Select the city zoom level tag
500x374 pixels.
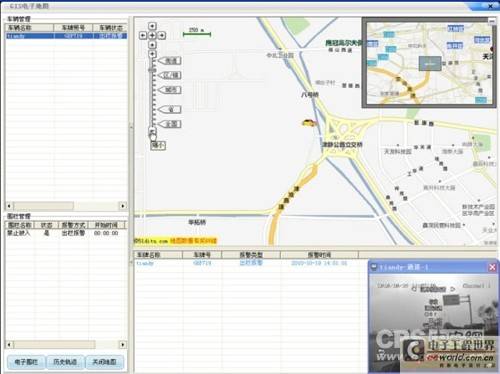(170, 90)
